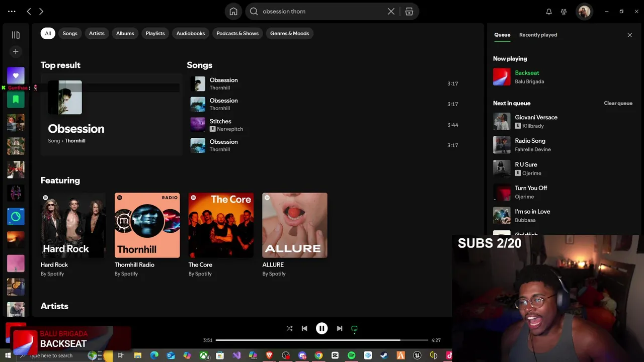The width and height of the screenshot is (644, 362).
Task: Open the Browse icon beside search
Action: [409, 11]
